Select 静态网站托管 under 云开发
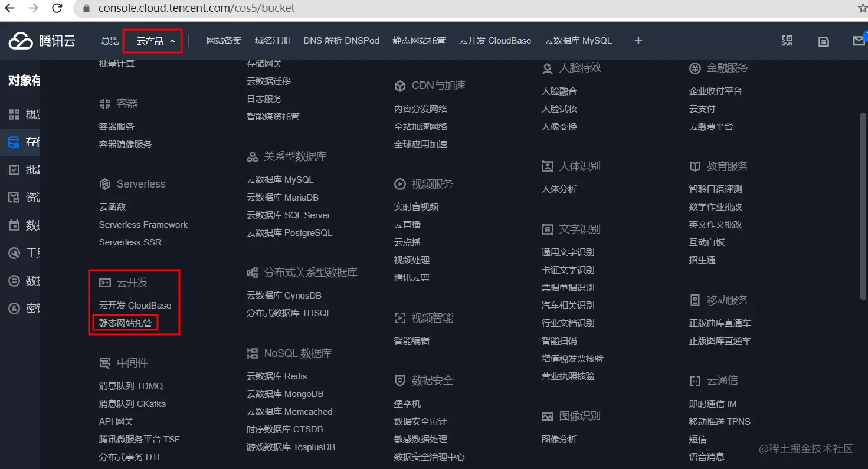The image size is (868, 469). coord(126,322)
